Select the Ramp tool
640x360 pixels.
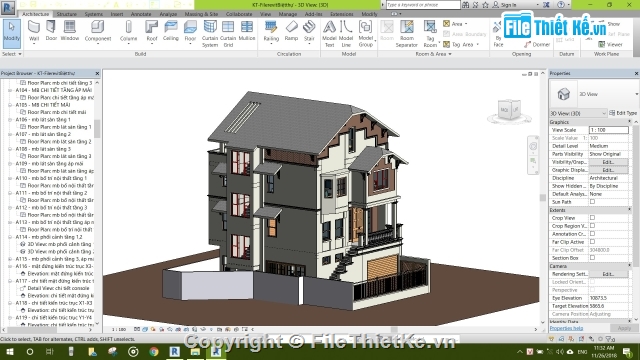(291, 32)
